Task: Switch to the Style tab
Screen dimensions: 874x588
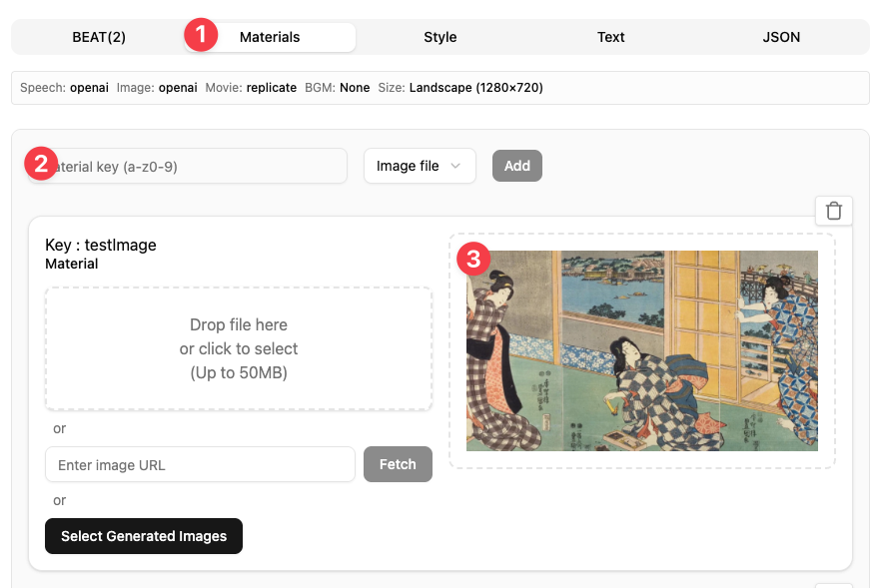Action: [439, 37]
